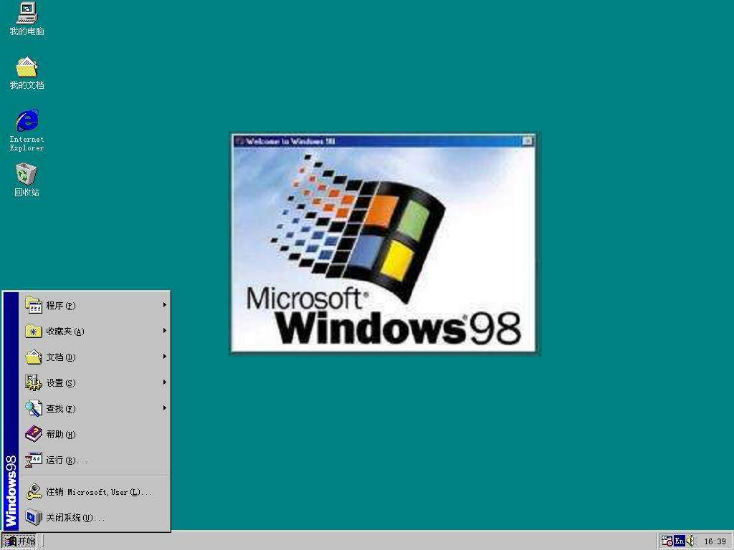Choose 运行 (Run) from the Start menu
The width and height of the screenshot is (734, 550).
[x=94, y=460]
